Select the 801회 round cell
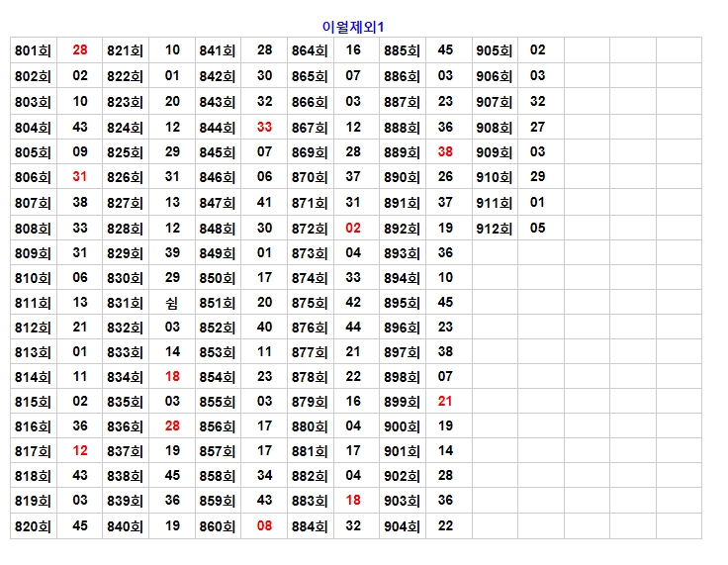Viewport: 728px width, 565px height. click(33, 50)
